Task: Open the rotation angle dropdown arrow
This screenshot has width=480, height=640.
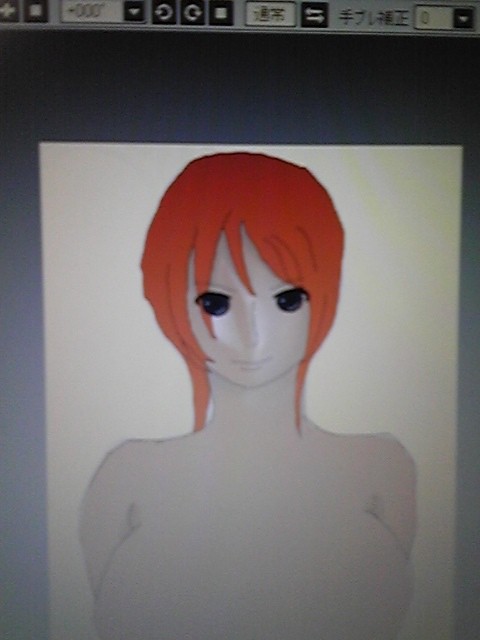Action: 134,12
